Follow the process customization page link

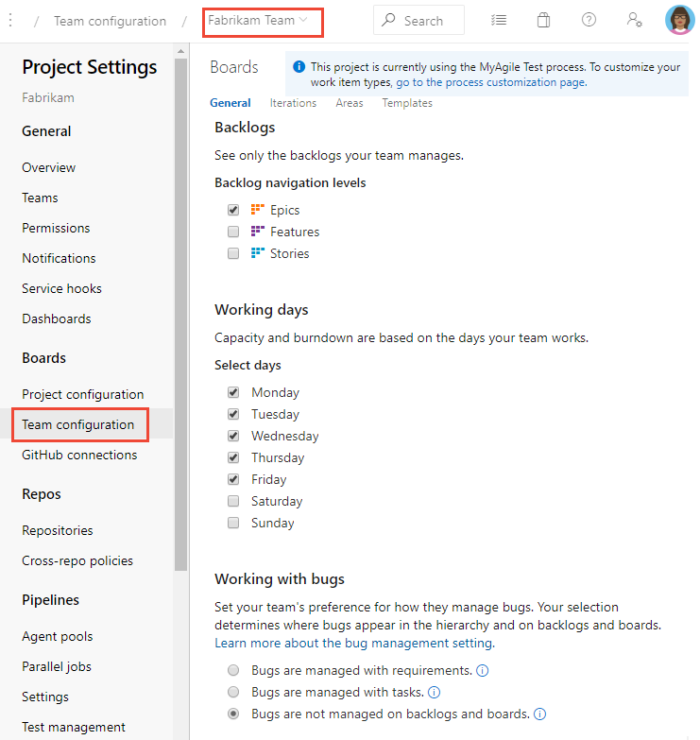coord(491,82)
